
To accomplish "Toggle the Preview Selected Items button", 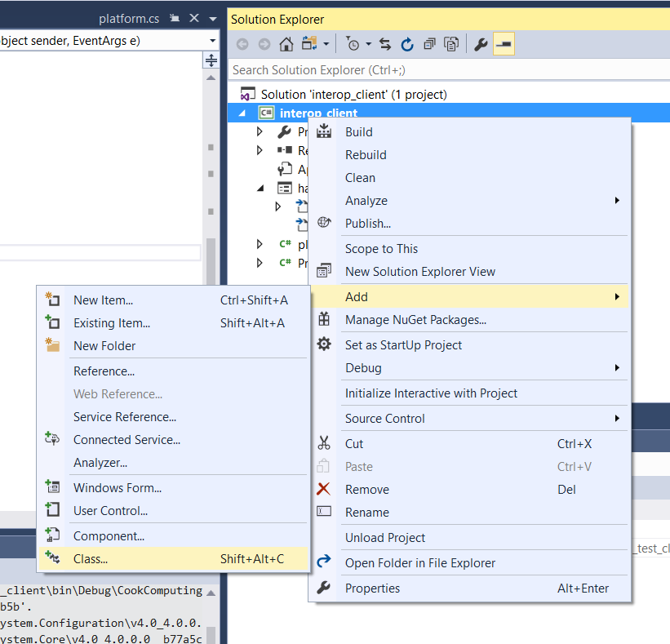I will tap(504, 44).
